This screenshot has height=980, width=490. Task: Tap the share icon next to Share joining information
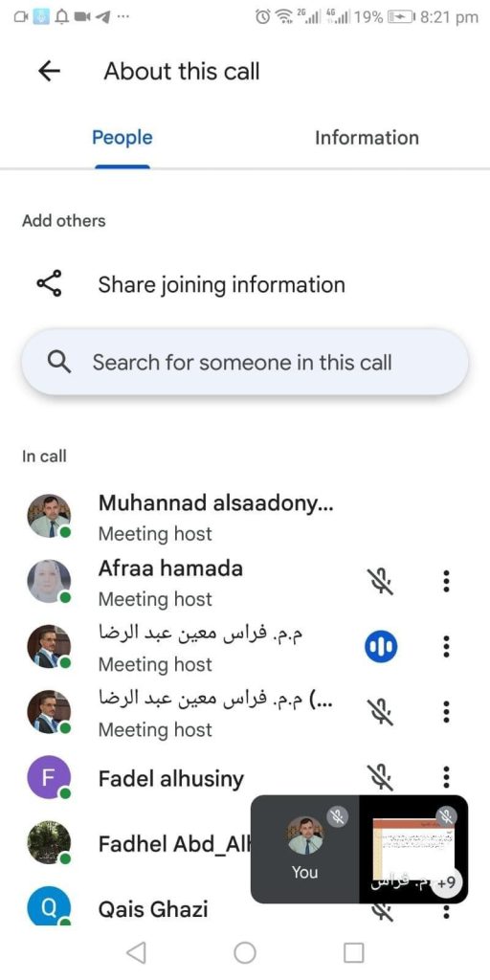pos(49,283)
